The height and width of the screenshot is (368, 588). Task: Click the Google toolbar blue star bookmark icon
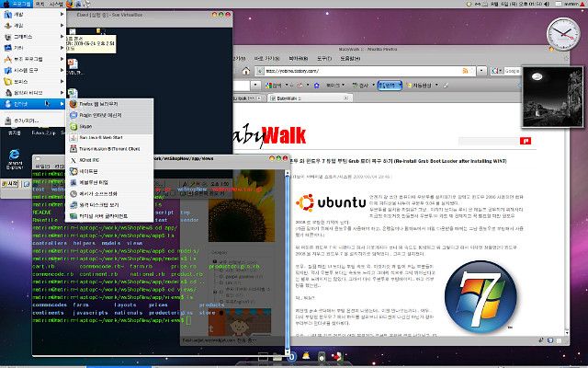click(316, 86)
